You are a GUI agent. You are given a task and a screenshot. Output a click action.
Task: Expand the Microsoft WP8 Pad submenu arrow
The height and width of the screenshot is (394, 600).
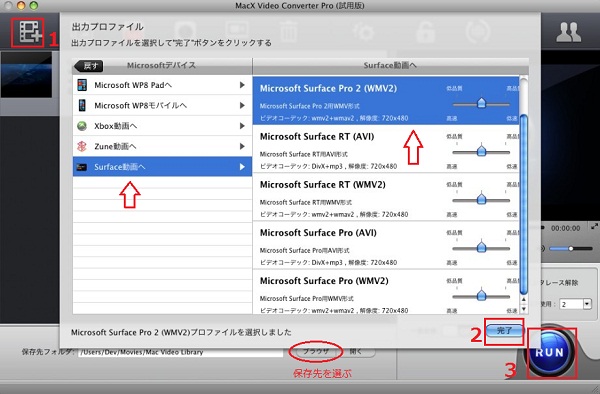242,85
